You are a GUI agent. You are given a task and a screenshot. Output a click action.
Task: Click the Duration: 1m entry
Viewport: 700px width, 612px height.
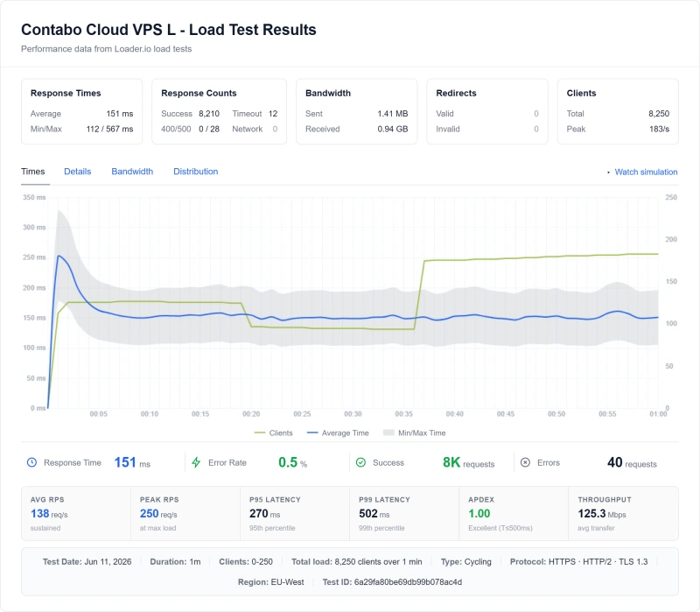coord(175,562)
